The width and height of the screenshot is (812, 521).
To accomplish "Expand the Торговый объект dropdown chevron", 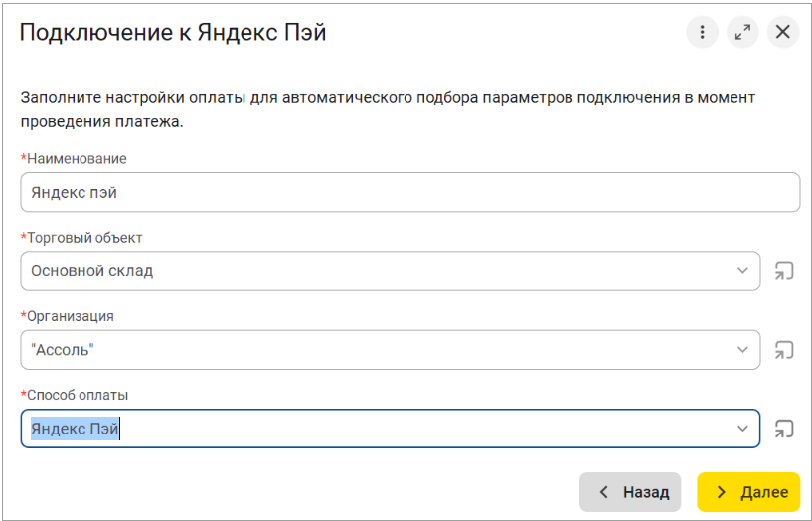I will coord(742,270).
